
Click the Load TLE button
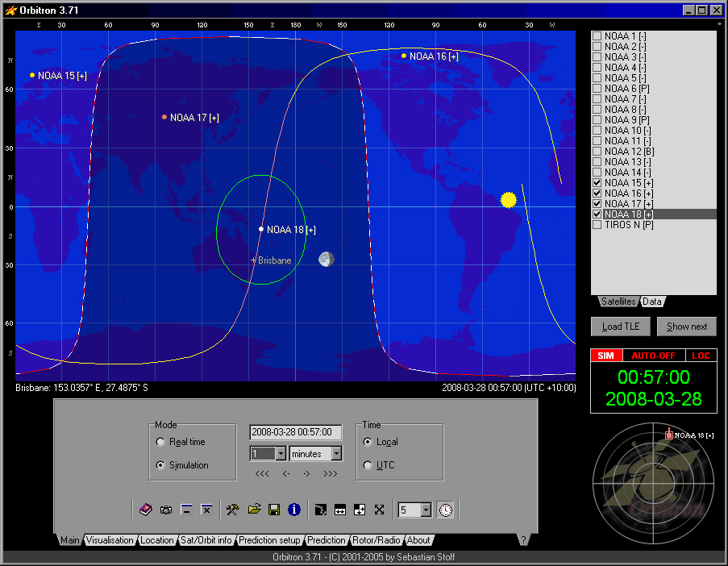[621, 327]
